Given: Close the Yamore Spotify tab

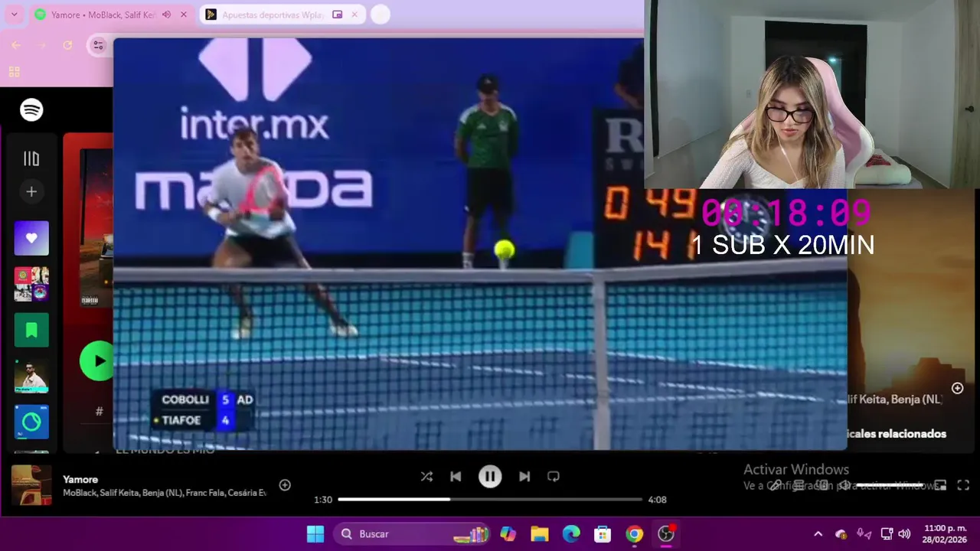Looking at the screenshot, I should click(184, 15).
